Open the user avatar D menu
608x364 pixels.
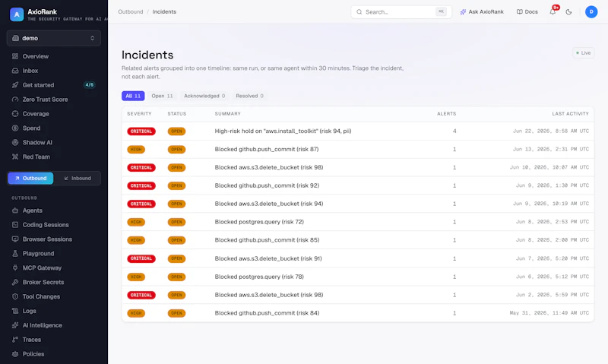(x=591, y=11)
